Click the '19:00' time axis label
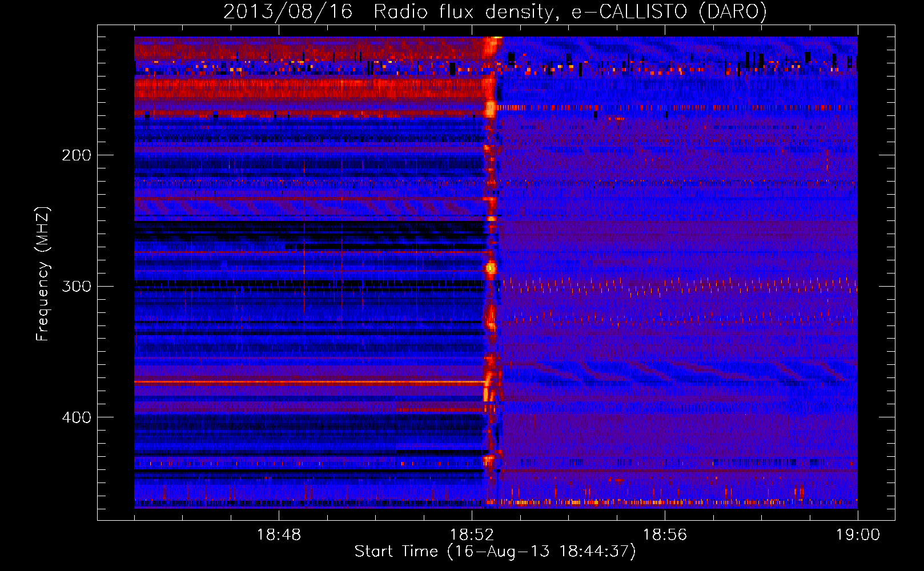Image resolution: width=924 pixels, height=571 pixels. coord(858,535)
